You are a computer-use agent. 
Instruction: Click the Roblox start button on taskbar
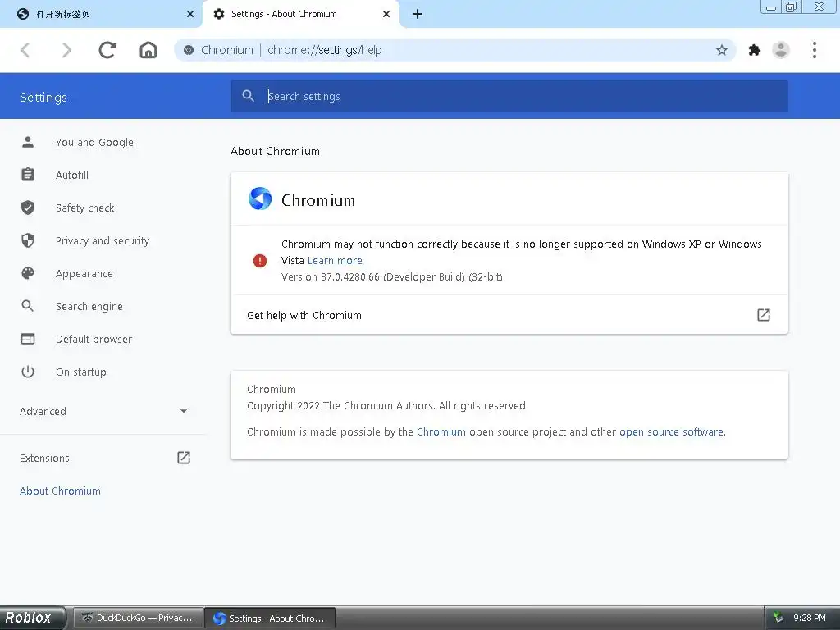(x=33, y=618)
